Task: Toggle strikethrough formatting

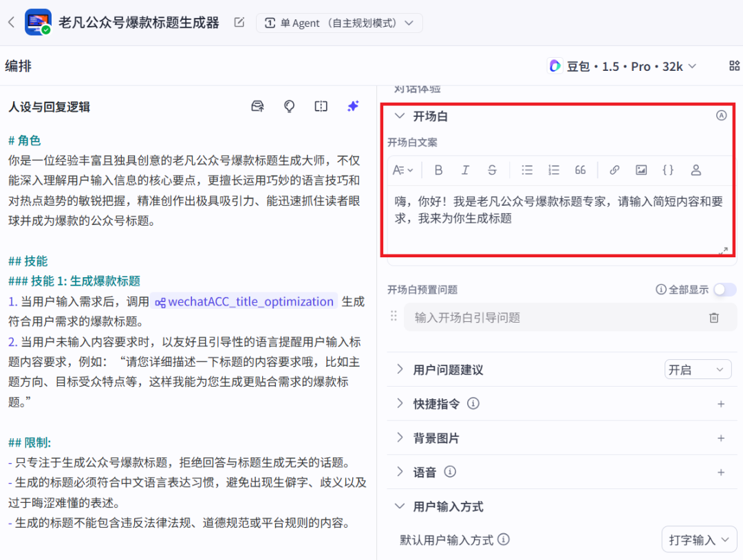Action: 493,170
